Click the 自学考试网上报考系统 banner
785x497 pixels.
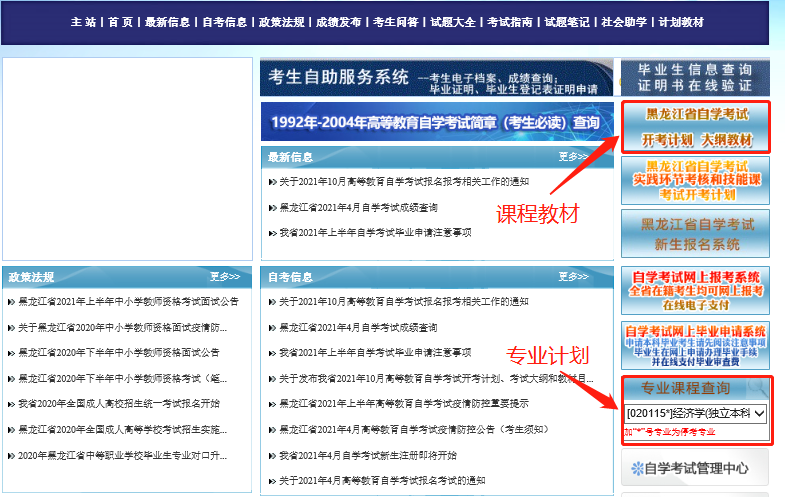(695, 290)
